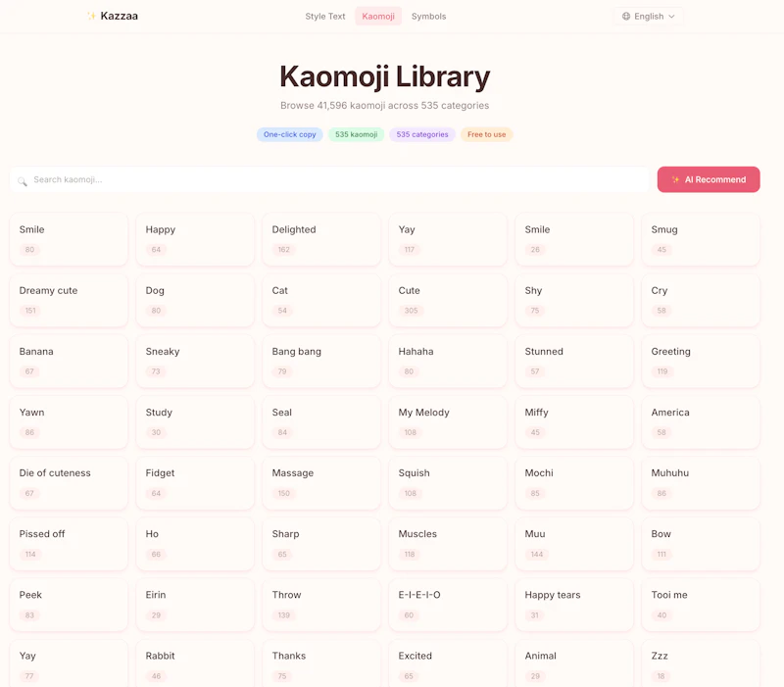Open the Smile category with 80 items
784x687 pixels.
[x=69, y=239]
